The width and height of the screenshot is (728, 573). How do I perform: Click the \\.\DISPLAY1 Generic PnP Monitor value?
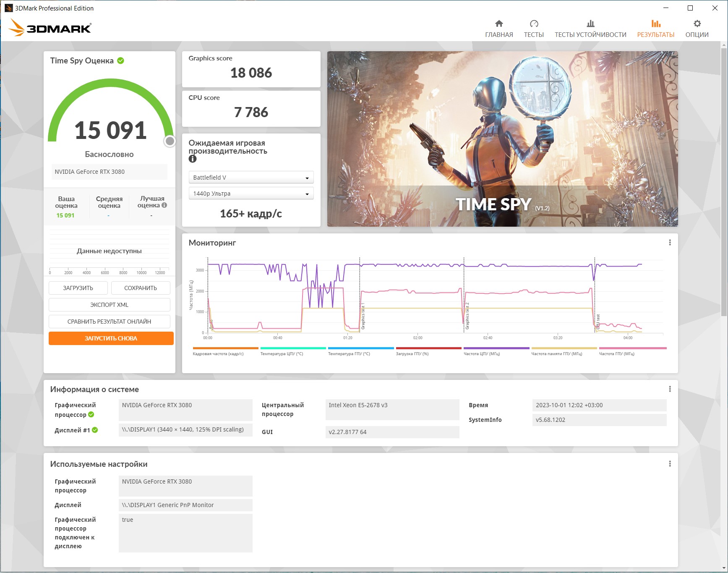pos(185,505)
